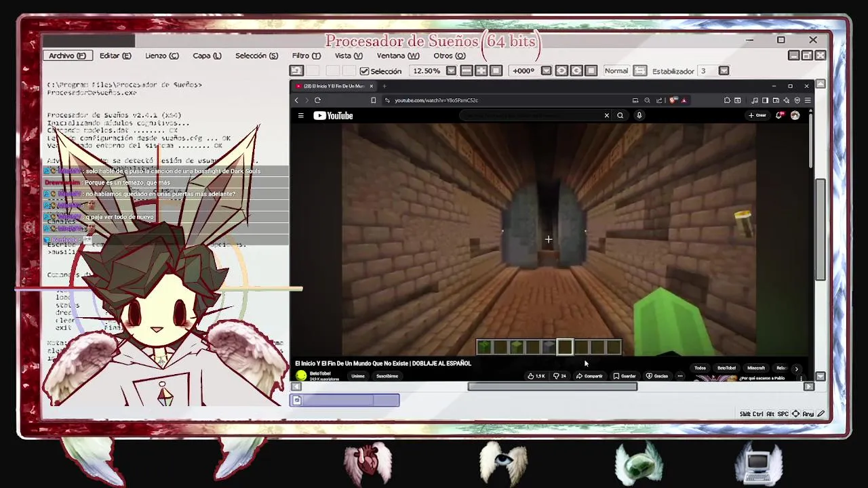The image size is (868, 488).
Task: Open the Archivo (F) menu
Action: tap(67, 56)
